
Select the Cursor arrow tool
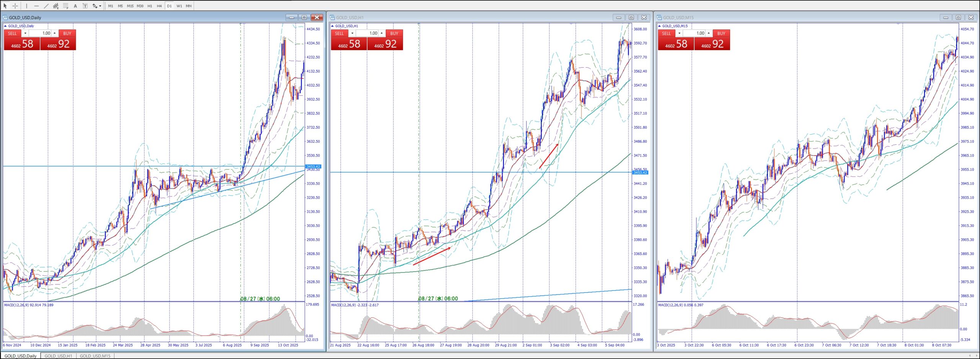(x=5, y=6)
